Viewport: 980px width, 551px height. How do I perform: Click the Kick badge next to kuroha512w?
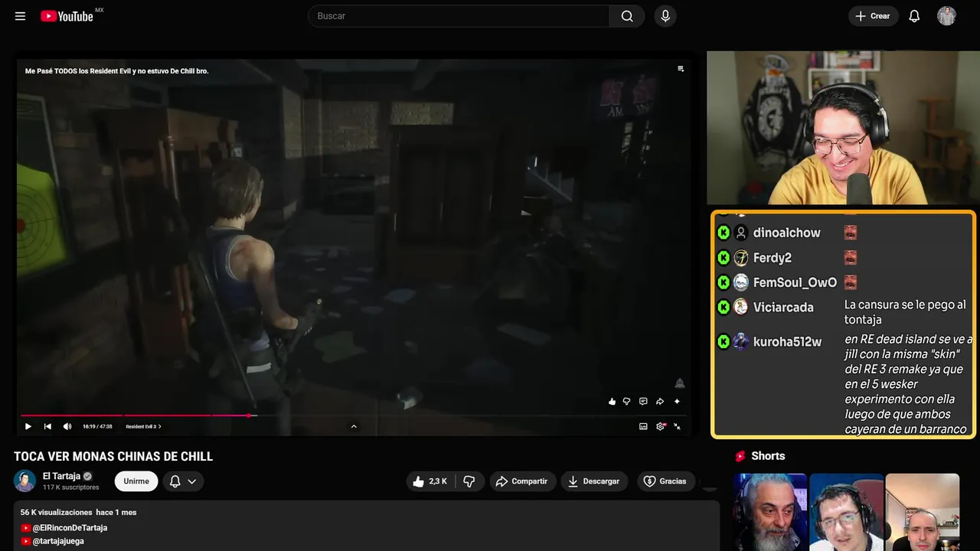[724, 341]
